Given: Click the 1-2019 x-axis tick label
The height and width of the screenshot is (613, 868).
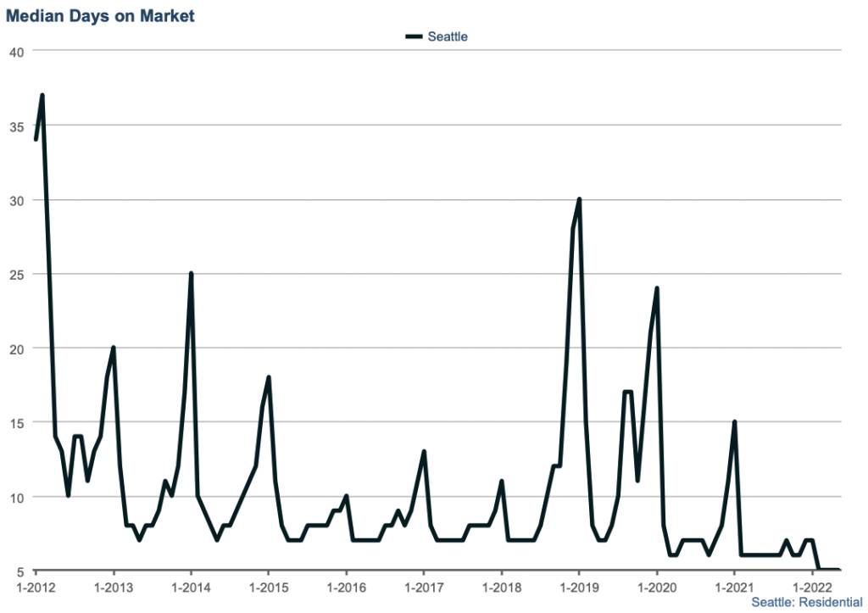Looking at the screenshot, I should [x=579, y=587].
